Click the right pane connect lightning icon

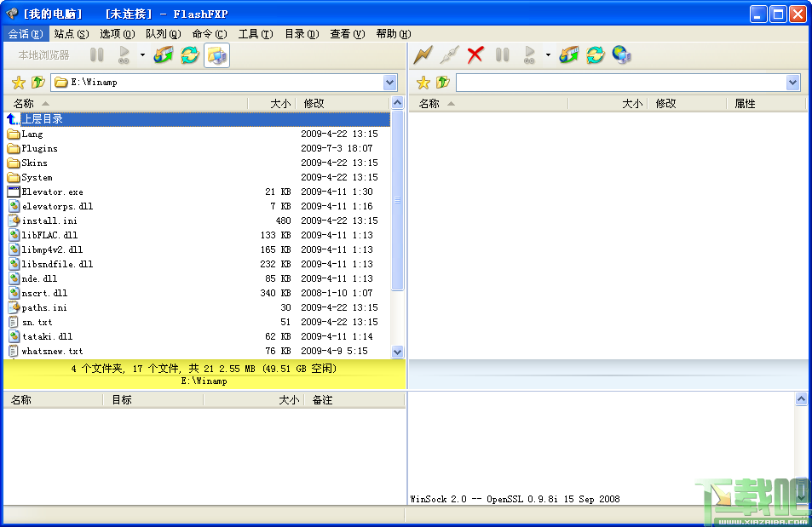[x=423, y=54]
